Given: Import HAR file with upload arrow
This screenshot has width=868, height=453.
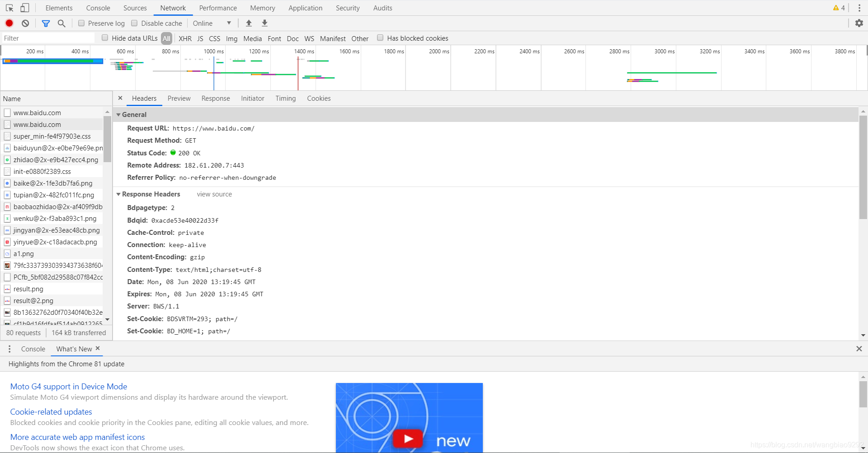Looking at the screenshot, I should click(249, 23).
